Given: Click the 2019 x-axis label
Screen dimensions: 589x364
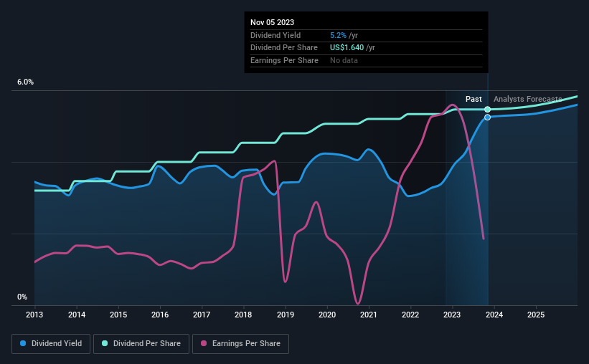Looking at the screenshot, I should coord(286,315).
